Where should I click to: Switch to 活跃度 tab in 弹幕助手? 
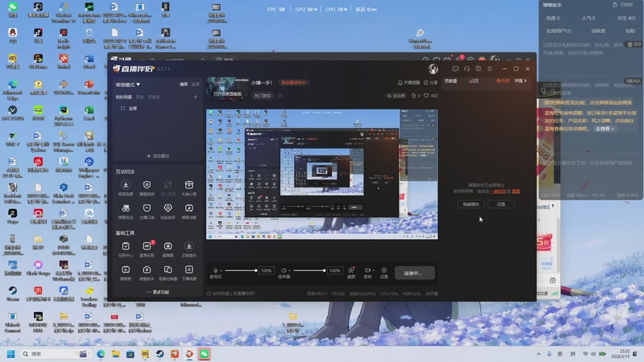598,31
